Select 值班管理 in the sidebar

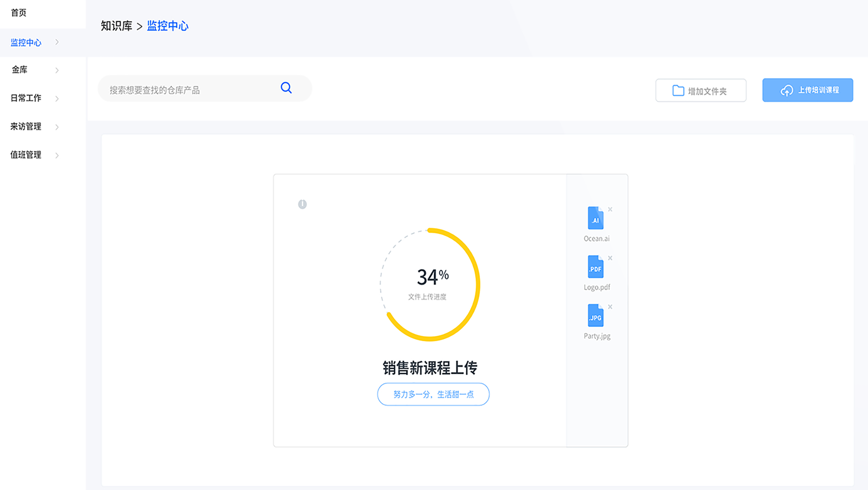pos(26,155)
